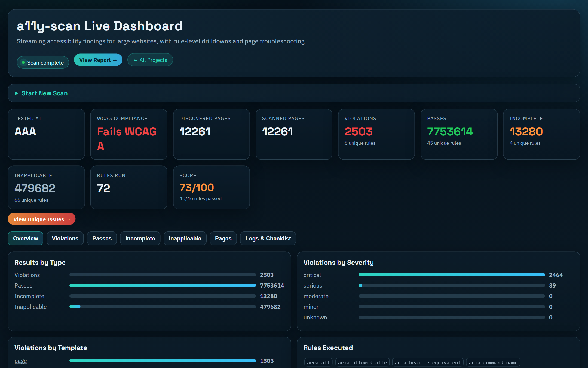Viewport: 588px width, 368px height.
Task: Open View Unique Issues
Action: (42, 219)
